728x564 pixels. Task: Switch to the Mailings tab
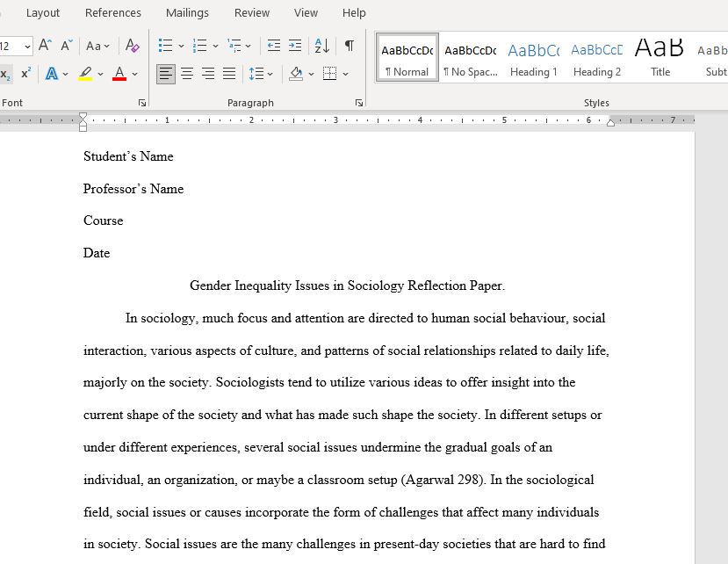(187, 13)
